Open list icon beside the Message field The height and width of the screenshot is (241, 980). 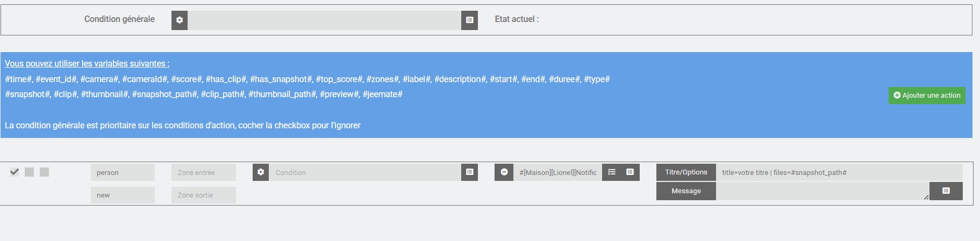(x=946, y=191)
